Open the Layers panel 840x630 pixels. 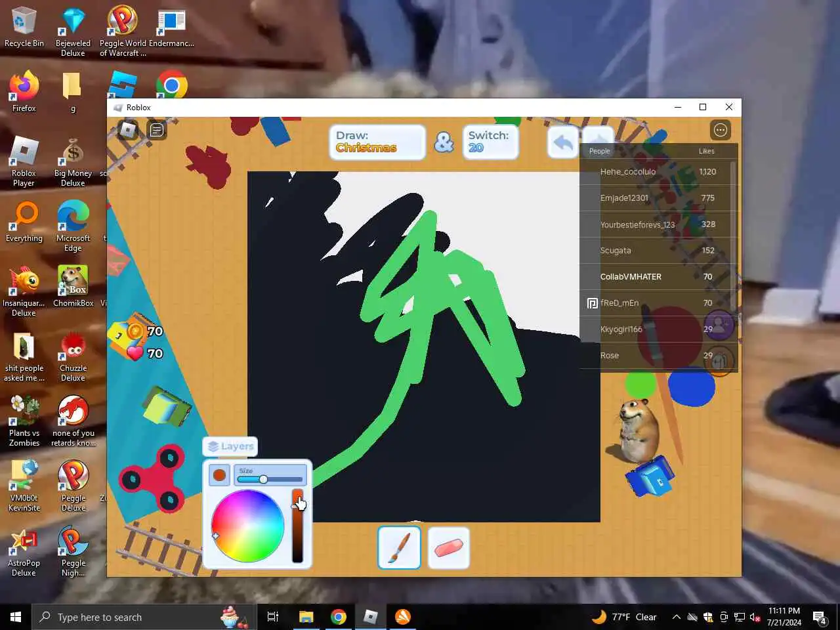coord(230,446)
